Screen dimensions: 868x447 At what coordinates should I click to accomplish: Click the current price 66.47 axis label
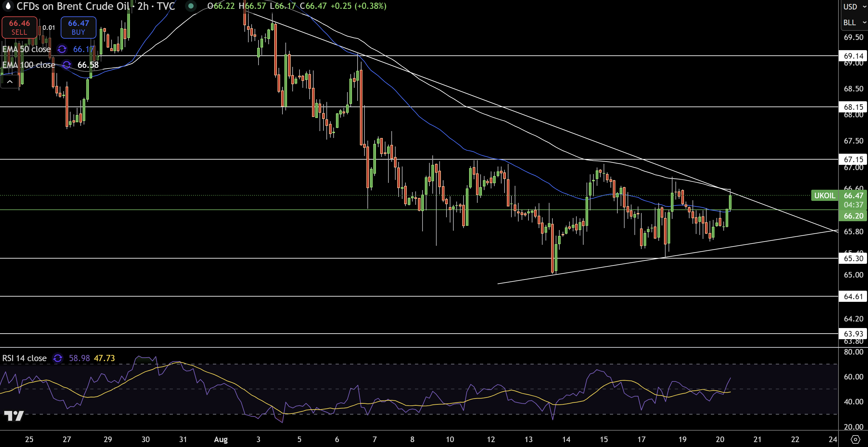pos(853,195)
